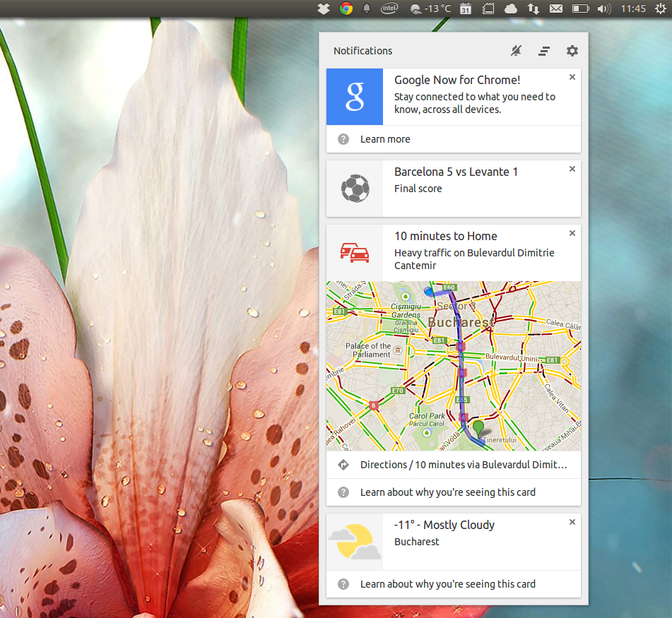This screenshot has height=618, width=672.
Task: Click the red traffic car icon
Action: click(354, 252)
